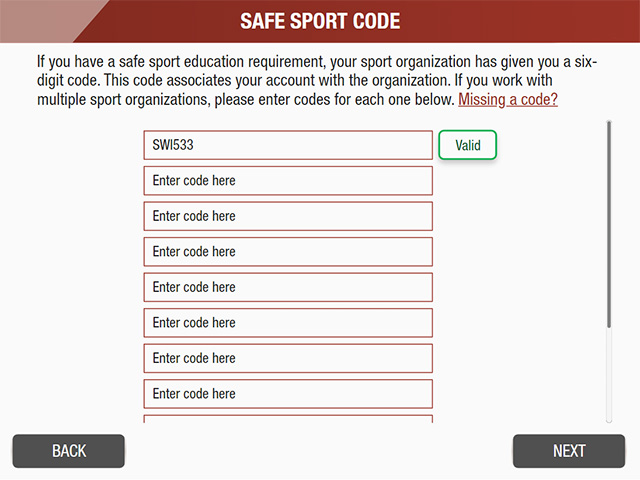The height and width of the screenshot is (480, 640).
Task: Focus the sixth code entry field
Action: point(288,323)
